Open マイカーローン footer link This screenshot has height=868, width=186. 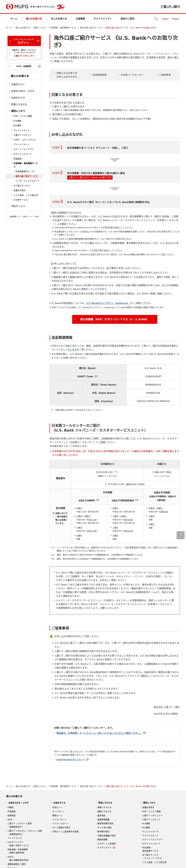pos(59,820)
